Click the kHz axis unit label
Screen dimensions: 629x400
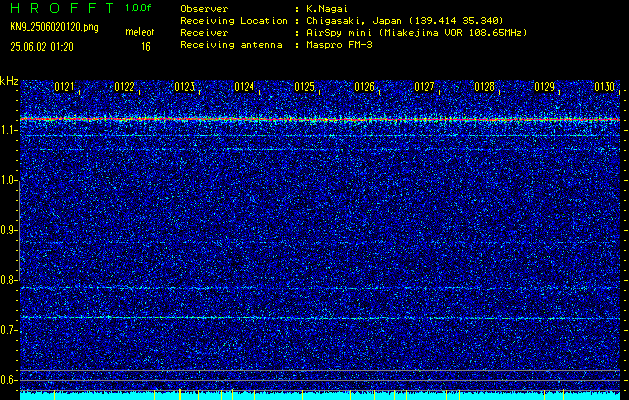coord(9,81)
